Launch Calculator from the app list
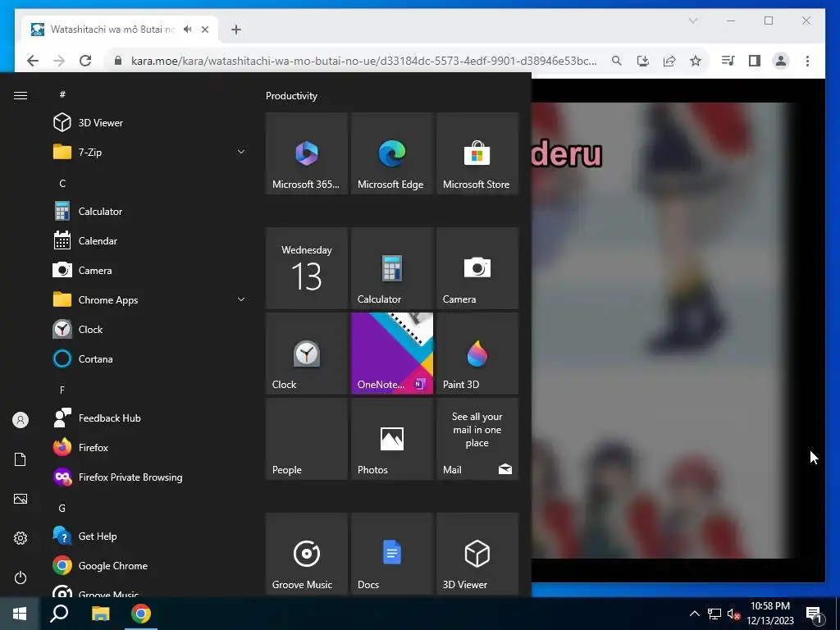This screenshot has width=840, height=630. pyautogui.click(x=149, y=211)
